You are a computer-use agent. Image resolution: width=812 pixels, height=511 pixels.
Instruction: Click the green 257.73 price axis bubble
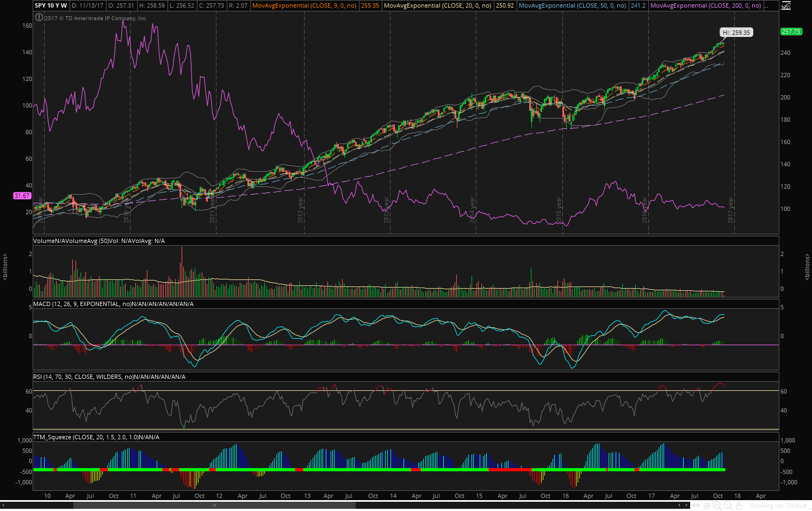point(792,32)
